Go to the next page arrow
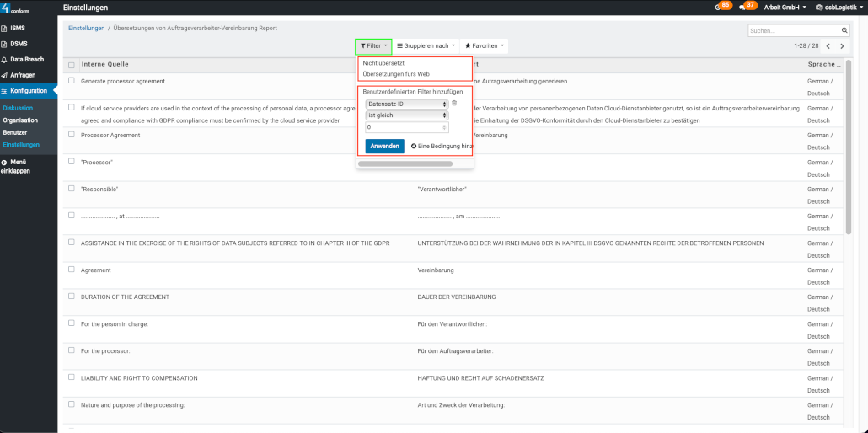Image resolution: width=868 pixels, height=433 pixels. tap(844, 46)
